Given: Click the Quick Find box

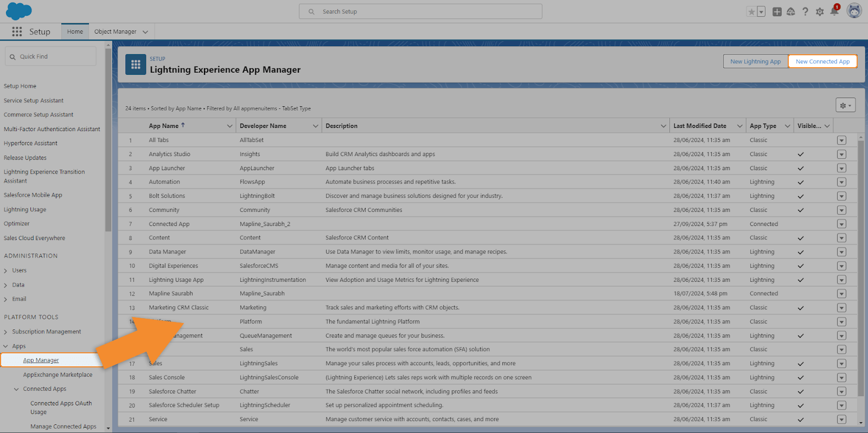Looking at the screenshot, I should pos(50,56).
